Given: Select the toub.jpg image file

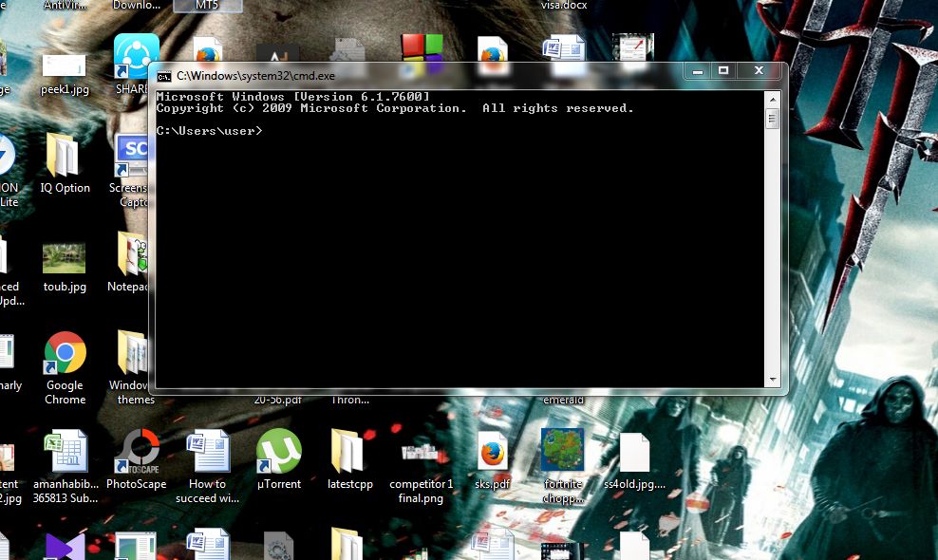Looking at the screenshot, I should (x=65, y=267).
